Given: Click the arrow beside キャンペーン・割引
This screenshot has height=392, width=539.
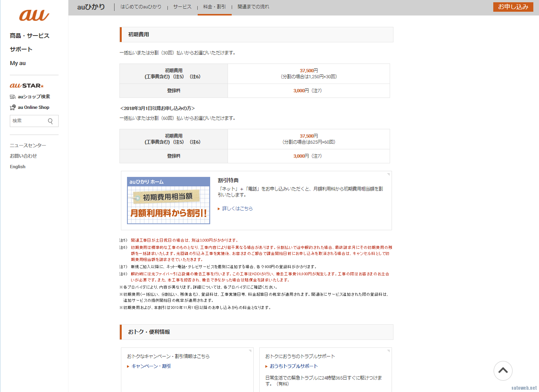Looking at the screenshot, I should tap(128, 366).
